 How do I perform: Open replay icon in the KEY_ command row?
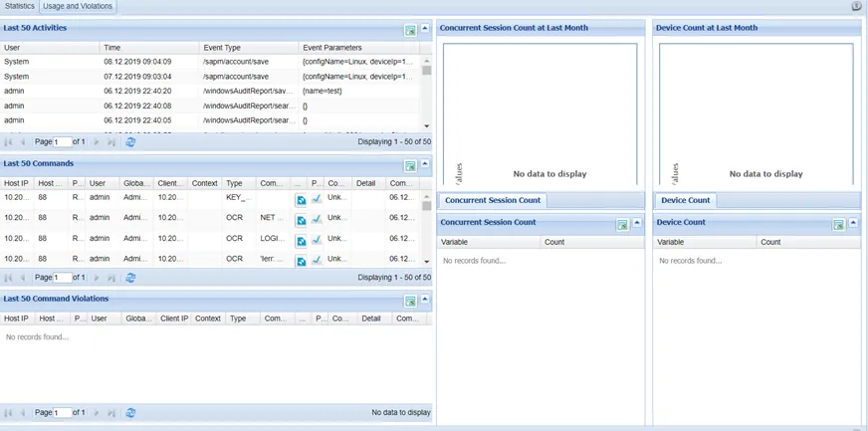pos(301,200)
